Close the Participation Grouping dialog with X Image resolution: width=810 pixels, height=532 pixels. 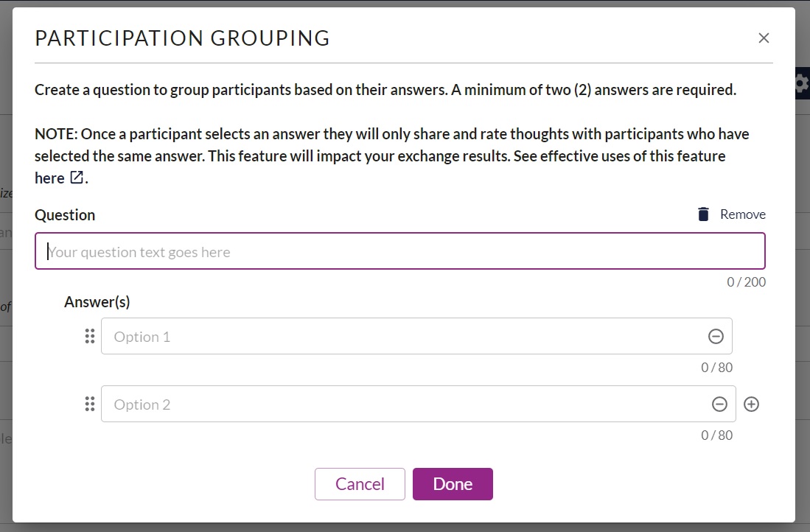coord(764,38)
